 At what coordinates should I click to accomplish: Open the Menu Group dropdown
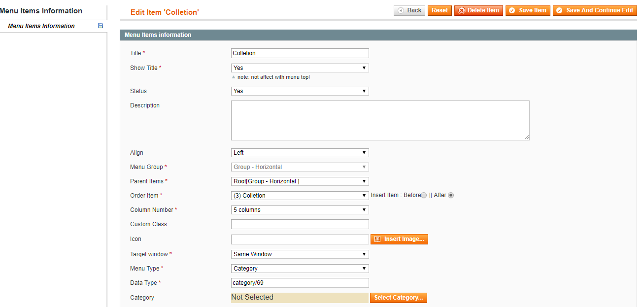[300, 167]
